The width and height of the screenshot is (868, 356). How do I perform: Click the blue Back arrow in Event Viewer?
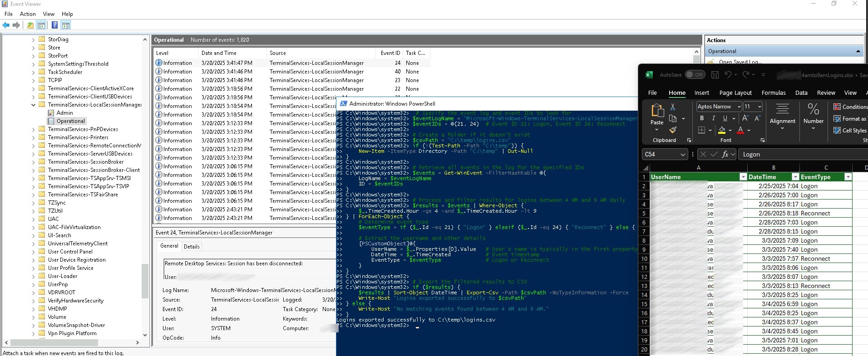point(6,25)
